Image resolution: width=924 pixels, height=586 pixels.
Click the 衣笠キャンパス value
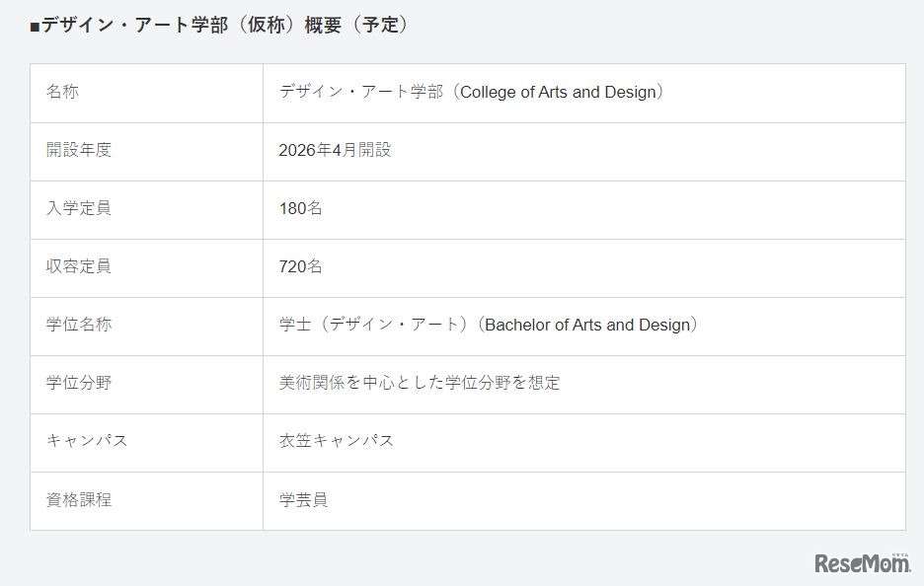pos(337,442)
